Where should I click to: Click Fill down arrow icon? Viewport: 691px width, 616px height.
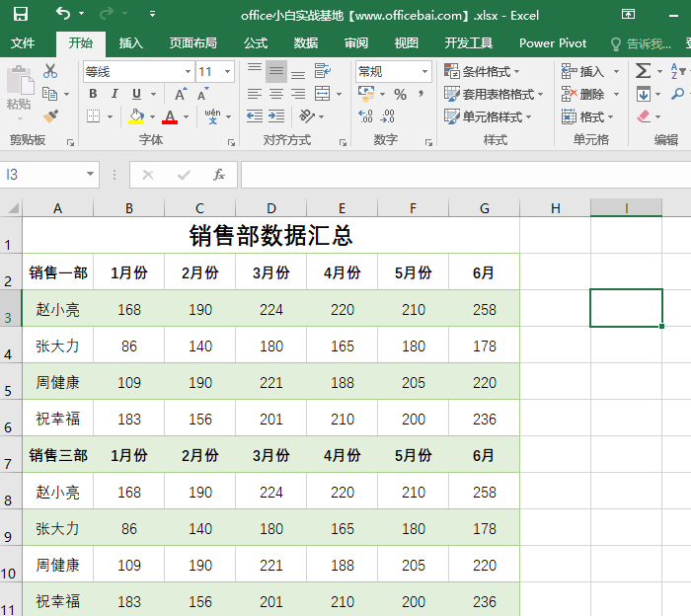coord(644,94)
